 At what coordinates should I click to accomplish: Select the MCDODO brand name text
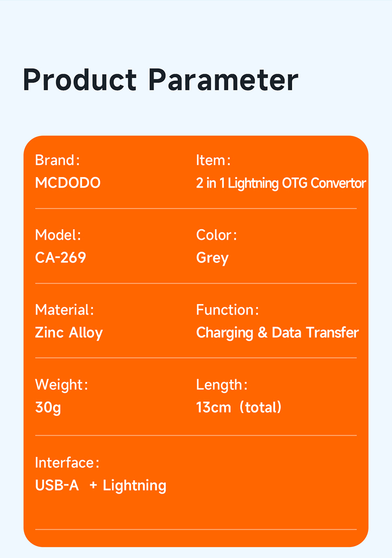pyautogui.click(x=67, y=183)
